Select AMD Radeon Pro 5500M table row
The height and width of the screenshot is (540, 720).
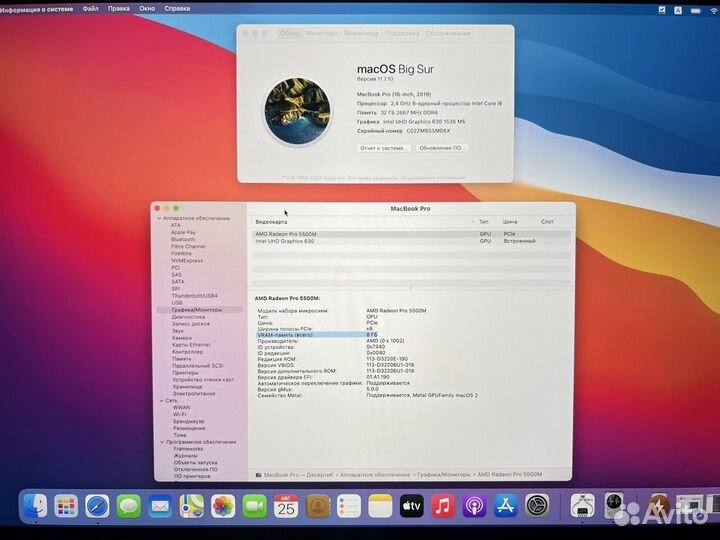(x=411, y=234)
